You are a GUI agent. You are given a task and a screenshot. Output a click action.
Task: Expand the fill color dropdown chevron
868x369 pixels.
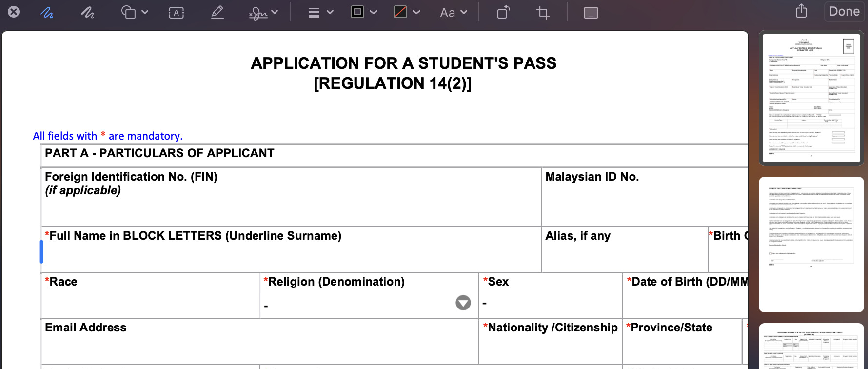click(416, 12)
